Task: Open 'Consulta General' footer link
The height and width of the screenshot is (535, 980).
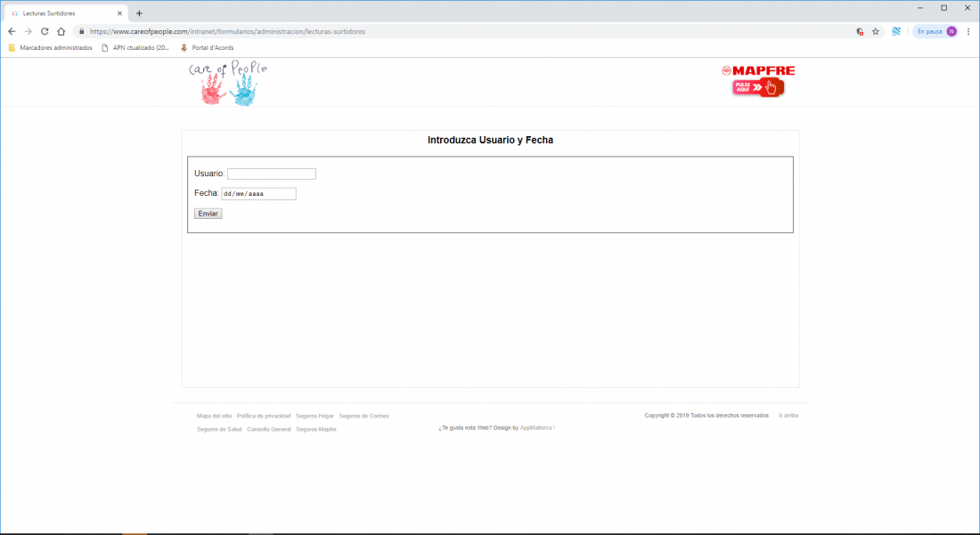Action: coord(269,429)
